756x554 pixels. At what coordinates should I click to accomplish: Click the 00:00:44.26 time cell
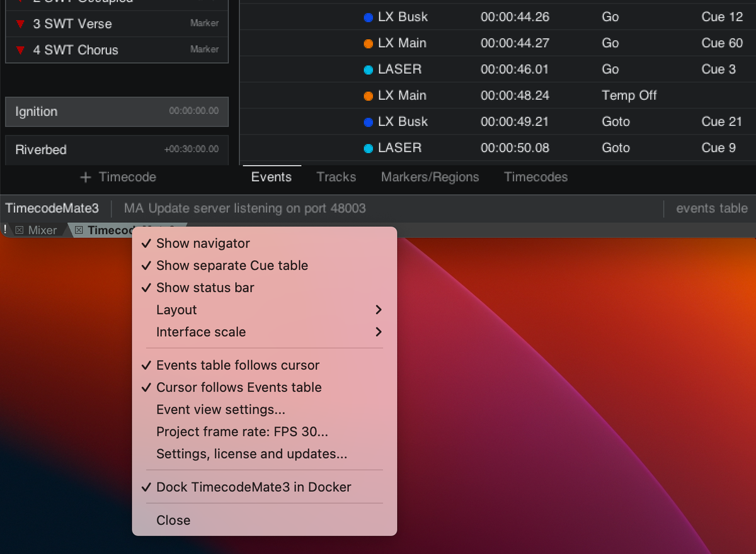pos(515,17)
